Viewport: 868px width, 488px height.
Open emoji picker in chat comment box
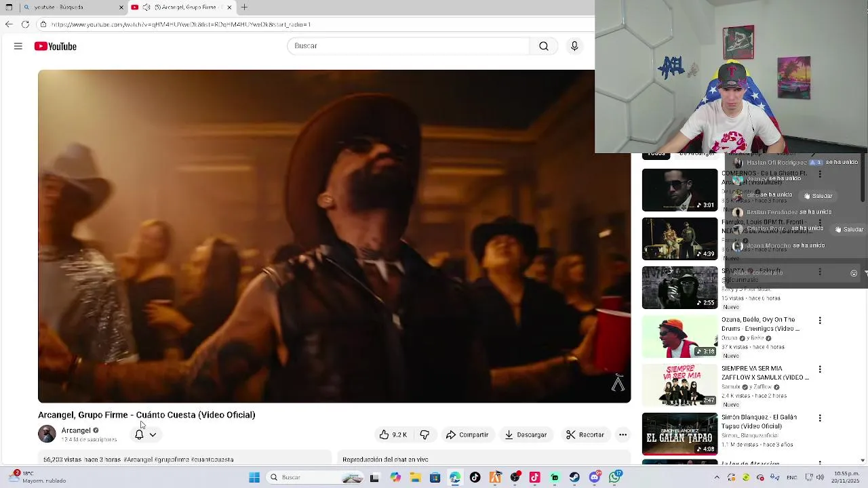pos(854,273)
